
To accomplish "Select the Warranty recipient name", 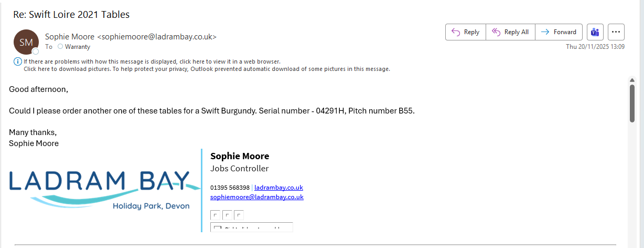I will click(78, 47).
